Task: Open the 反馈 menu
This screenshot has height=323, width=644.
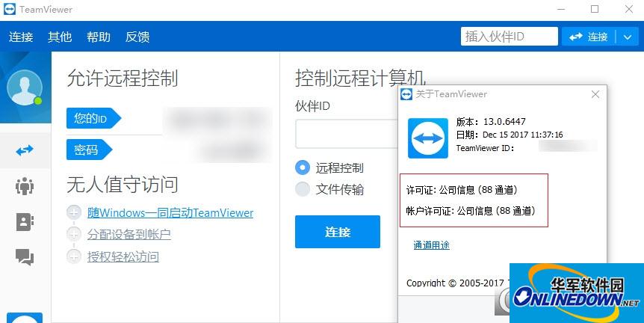Action: 137,37
